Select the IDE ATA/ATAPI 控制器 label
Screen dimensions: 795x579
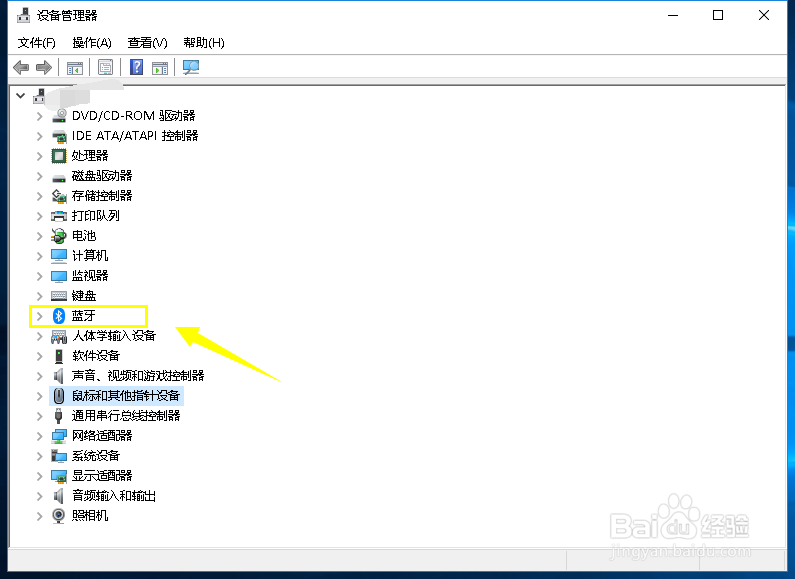[135, 136]
